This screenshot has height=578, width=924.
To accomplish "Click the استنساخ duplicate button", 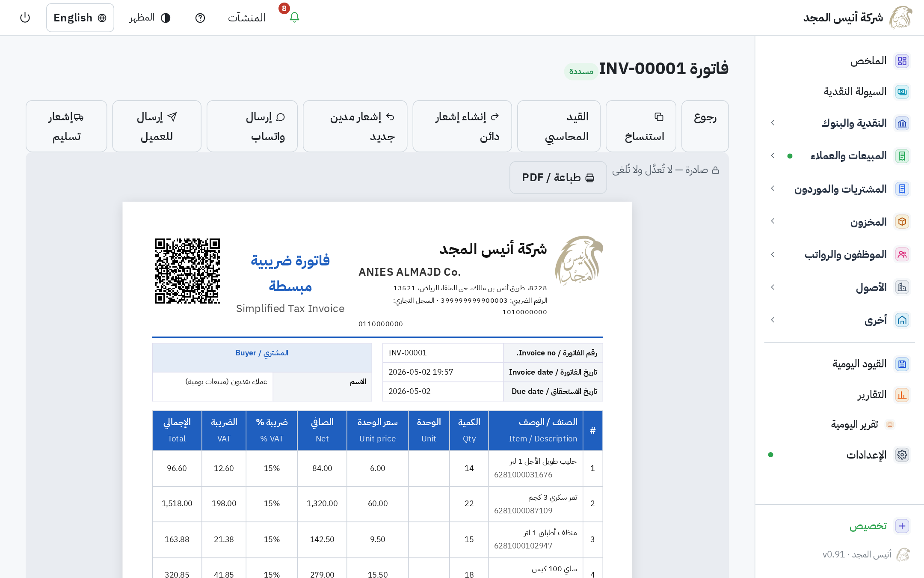I will click(x=641, y=126).
